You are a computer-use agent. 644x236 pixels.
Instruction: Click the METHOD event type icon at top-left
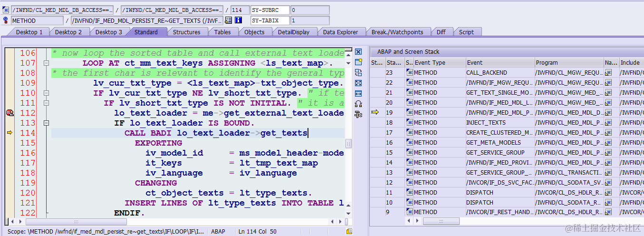pyautogui.click(x=6, y=20)
